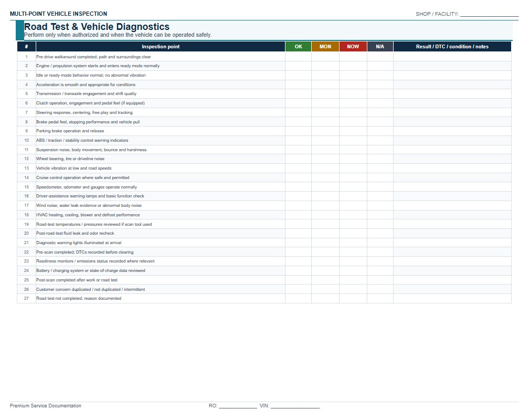
Task: Click the MON column header
Action: (325, 47)
